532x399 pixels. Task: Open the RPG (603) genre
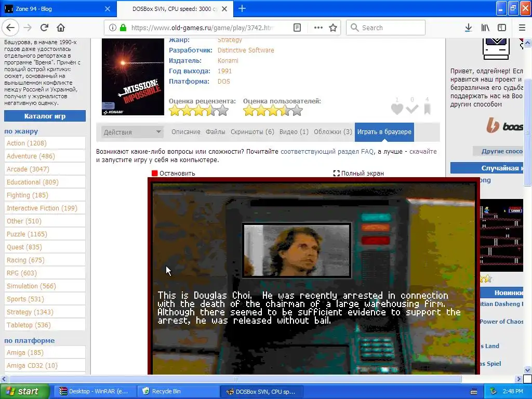tap(45, 273)
